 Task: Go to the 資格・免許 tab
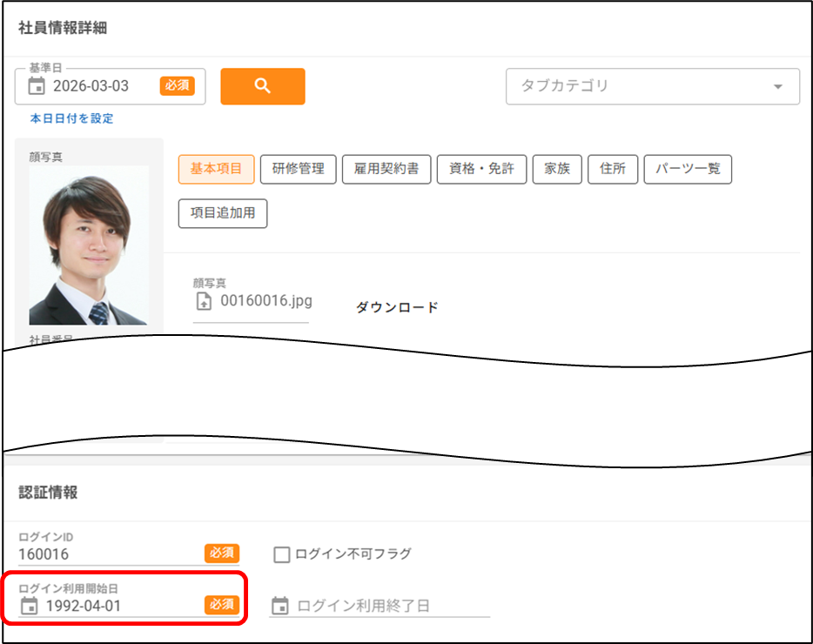pyautogui.click(x=481, y=169)
